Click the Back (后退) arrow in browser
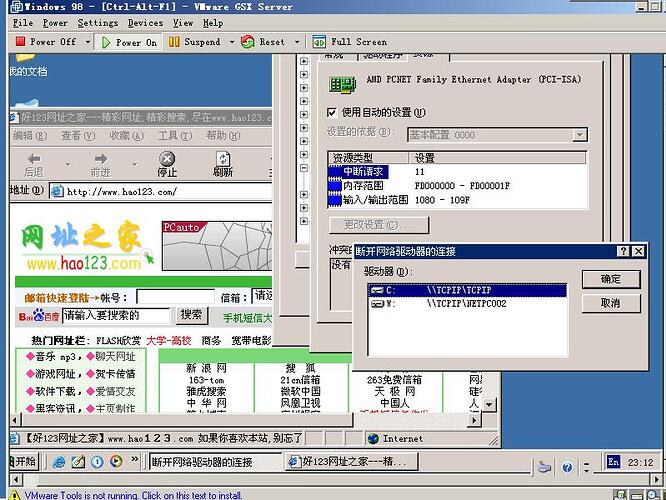Image resolution: width=666 pixels, height=500 pixels. (x=34, y=164)
